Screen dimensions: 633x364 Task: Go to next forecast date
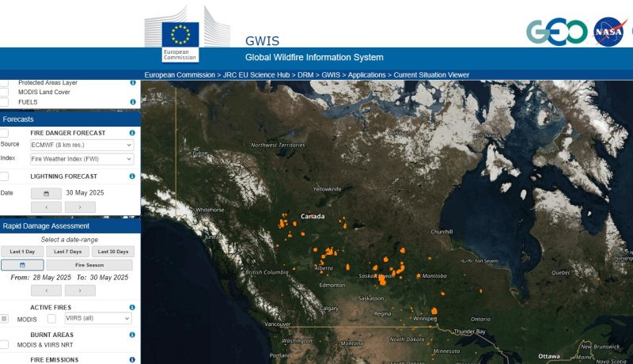(81, 207)
